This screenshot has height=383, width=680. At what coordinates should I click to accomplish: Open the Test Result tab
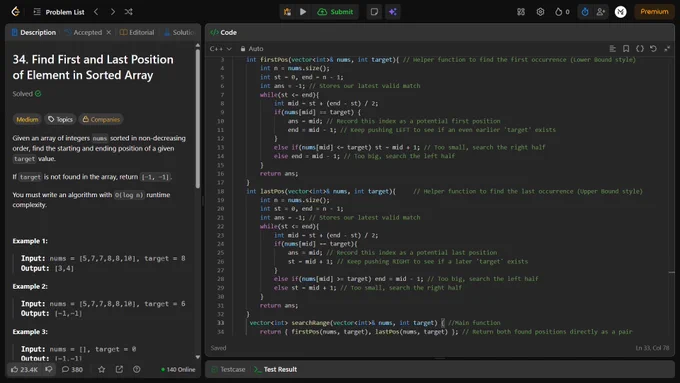[x=276, y=370]
